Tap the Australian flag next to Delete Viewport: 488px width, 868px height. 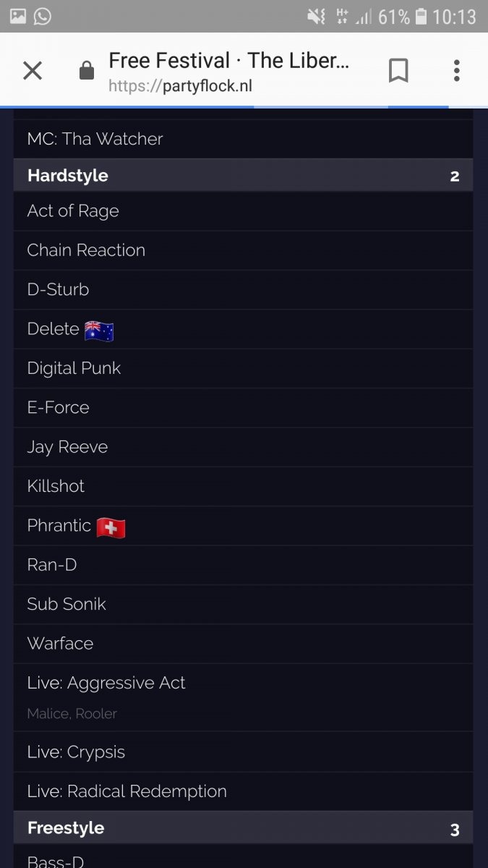click(99, 331)
